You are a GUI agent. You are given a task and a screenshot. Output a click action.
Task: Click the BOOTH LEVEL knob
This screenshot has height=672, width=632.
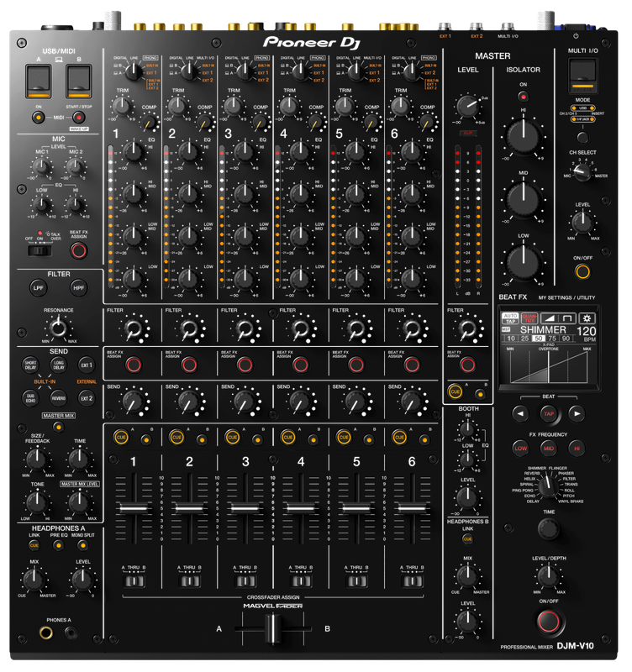[467, 497]
